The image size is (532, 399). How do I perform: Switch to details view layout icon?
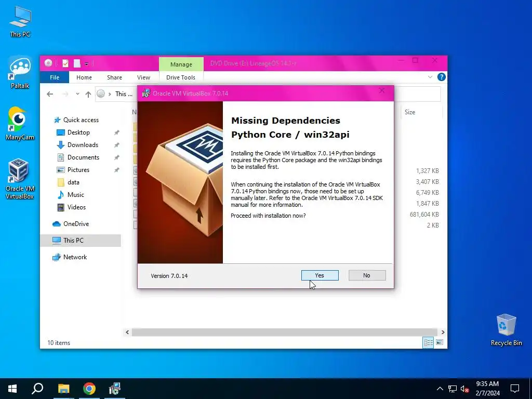[x=428, y=342]
